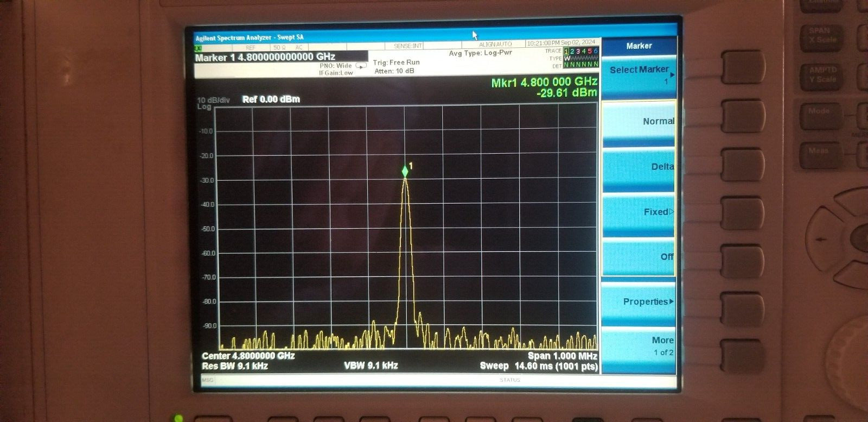The height and width of the screenshot is (422, 868).
Task: Click the green LXI indicator icon
Action: (x=199, y=48)
